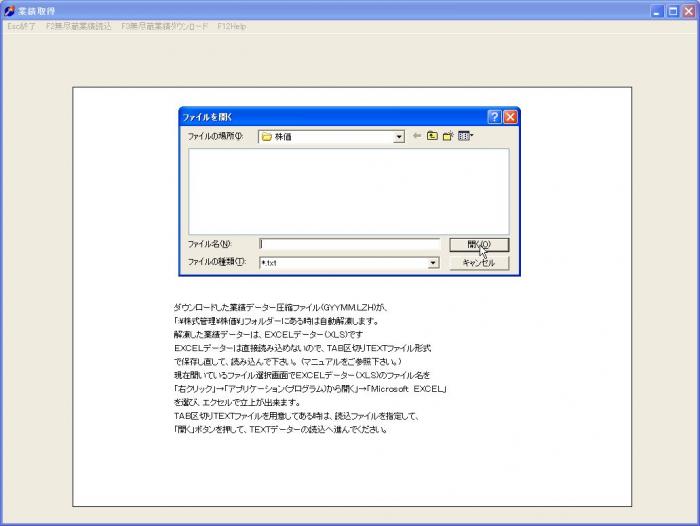Maximize the 業績取得 main window
Screen dimensions: 700x526
673,10
